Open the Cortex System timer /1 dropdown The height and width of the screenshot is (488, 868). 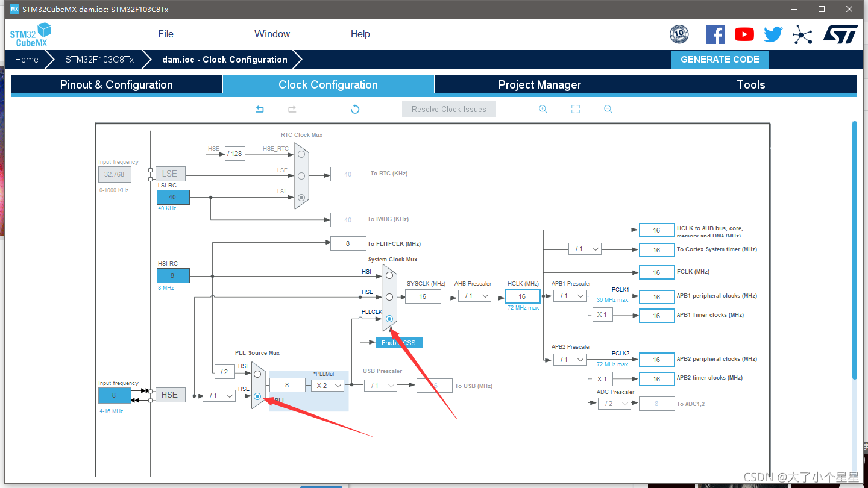point(585,249)
